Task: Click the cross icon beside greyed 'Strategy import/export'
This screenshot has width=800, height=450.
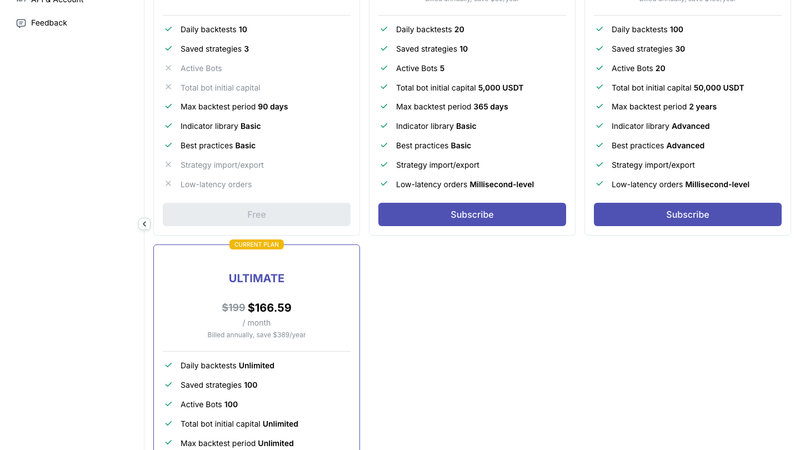Action: 168,165
